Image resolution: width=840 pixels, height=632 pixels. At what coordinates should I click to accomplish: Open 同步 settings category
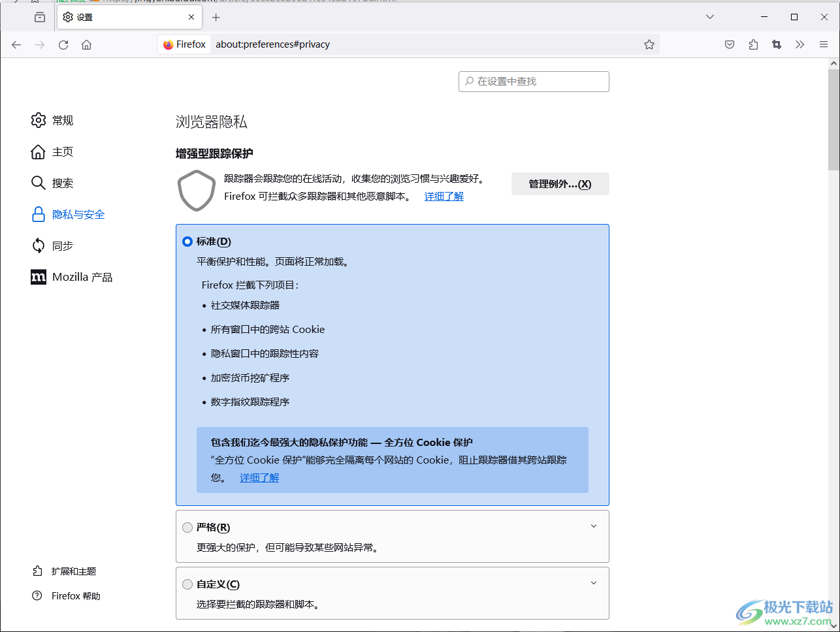pos(52,245)
